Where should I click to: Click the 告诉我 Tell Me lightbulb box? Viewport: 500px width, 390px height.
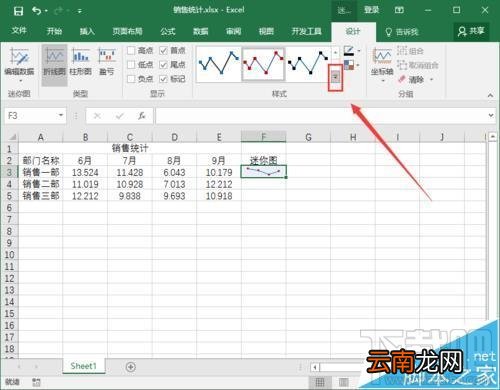402,32
